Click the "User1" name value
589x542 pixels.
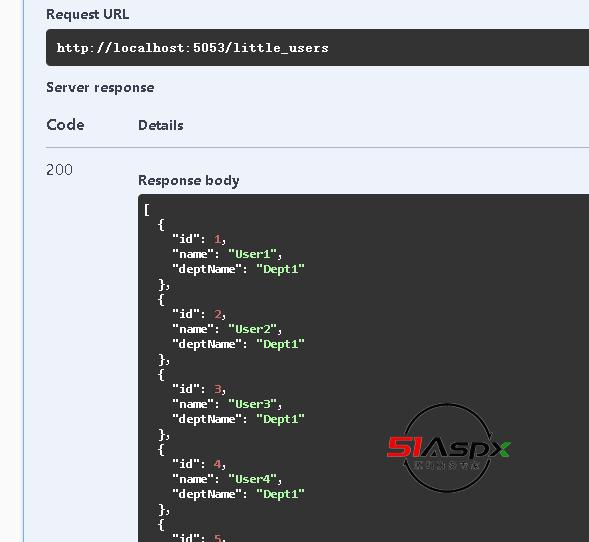(x=252, y=254)
